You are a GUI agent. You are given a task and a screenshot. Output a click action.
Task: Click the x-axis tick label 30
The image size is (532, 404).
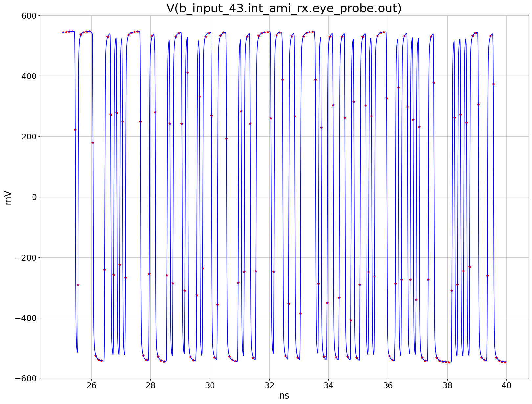pyautogui.click(x=210, y=386)
